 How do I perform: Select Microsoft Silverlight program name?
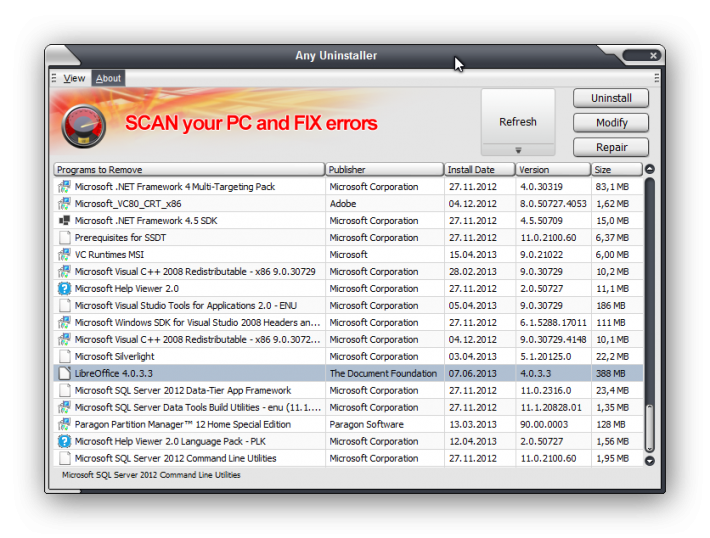(115, 356)
